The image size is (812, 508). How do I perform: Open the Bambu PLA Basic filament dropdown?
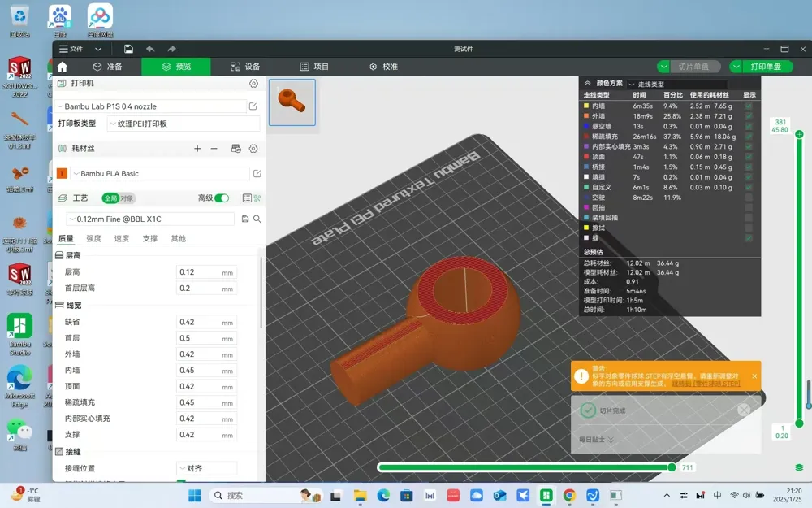tap(161, 174)
